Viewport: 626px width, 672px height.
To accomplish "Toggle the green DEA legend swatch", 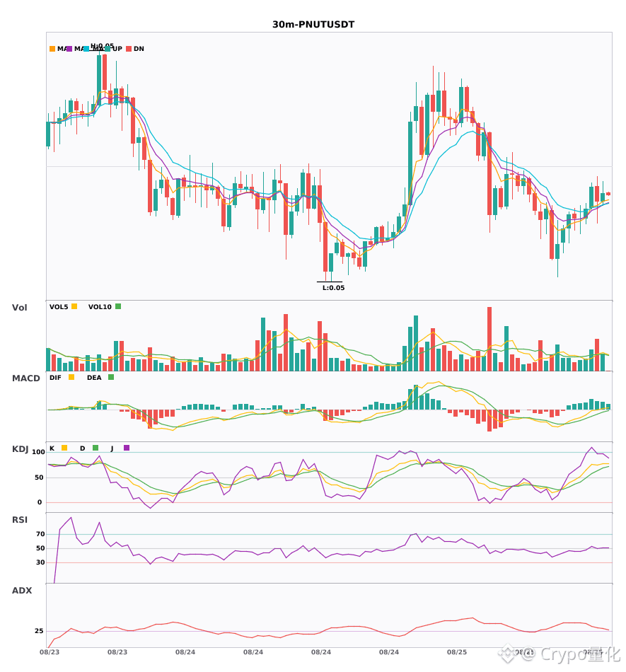I will pos(111,377).
